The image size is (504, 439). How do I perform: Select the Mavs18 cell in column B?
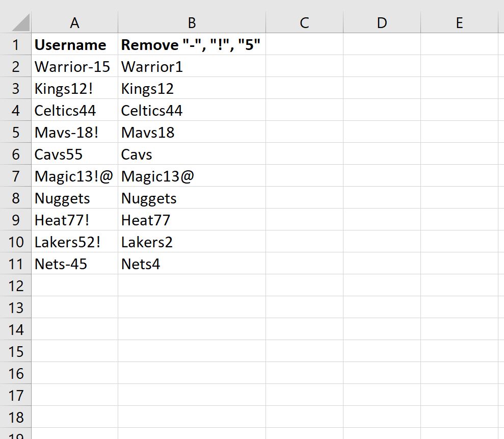(192, 132)
